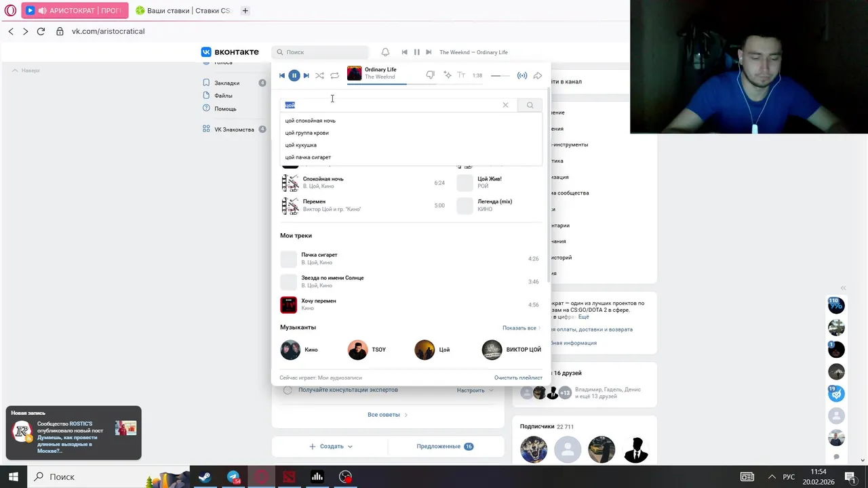Open ROSTIC'S new post notification

pyautogui.click(x=73, y=432)
